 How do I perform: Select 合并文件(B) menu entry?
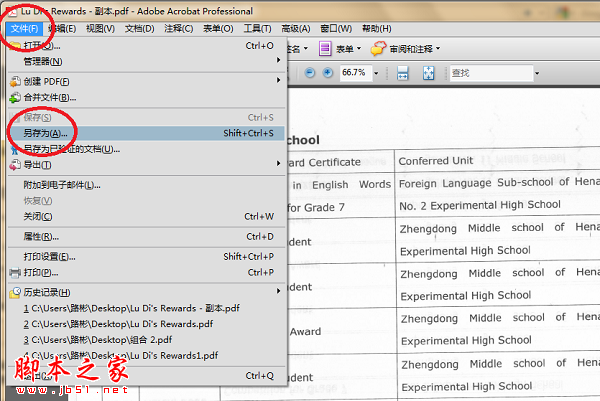point(146,97)
